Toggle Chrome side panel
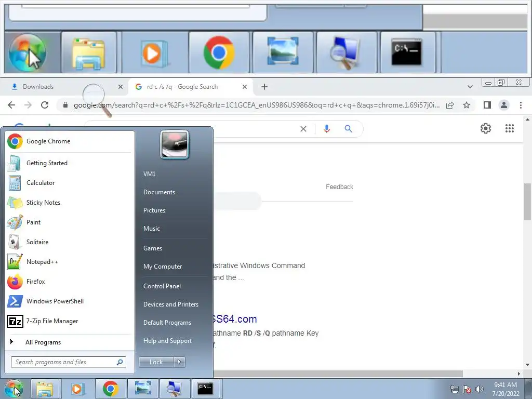The image size is (532, 399). point(487,105)
